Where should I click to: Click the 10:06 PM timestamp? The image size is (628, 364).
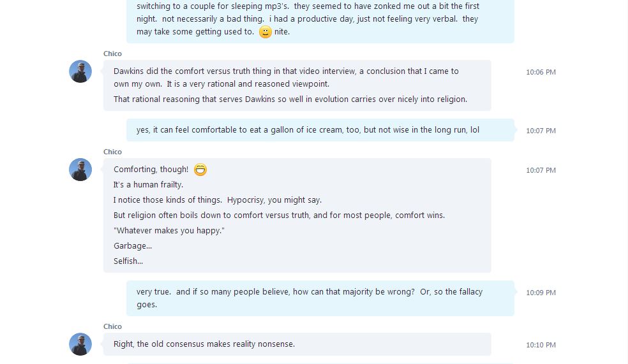541,72
